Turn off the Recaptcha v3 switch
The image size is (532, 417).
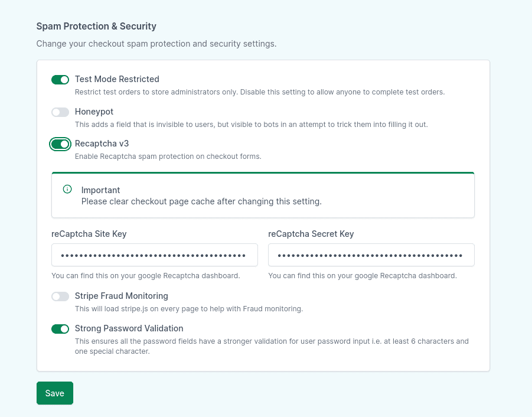point(60,144)
